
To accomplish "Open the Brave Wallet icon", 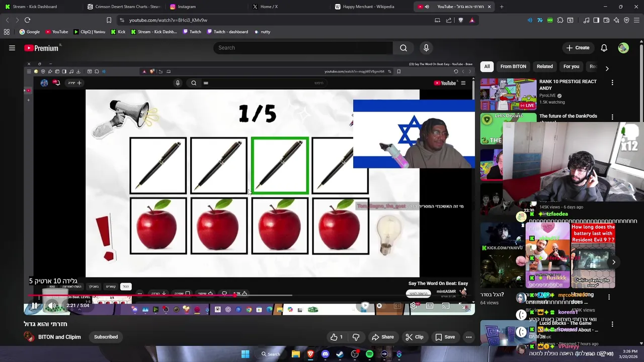I will coord(606,20).
